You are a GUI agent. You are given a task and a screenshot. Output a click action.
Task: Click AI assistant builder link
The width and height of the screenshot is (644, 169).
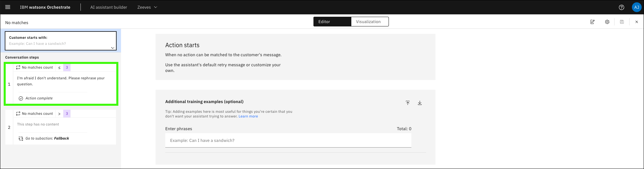[x=109, y=7]
